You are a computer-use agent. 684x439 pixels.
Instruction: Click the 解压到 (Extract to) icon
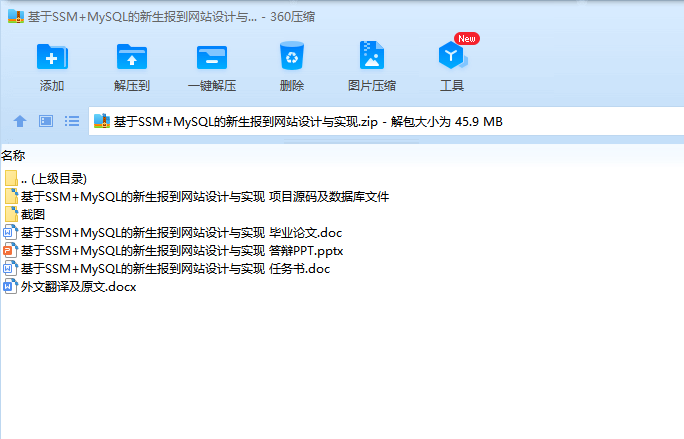pos(132,57)
